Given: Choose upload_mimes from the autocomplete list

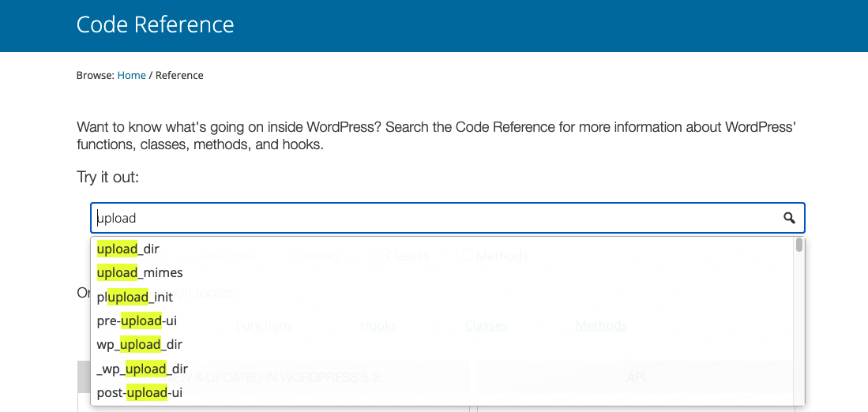Looking at the screenshot, I should tap(140, 272).
